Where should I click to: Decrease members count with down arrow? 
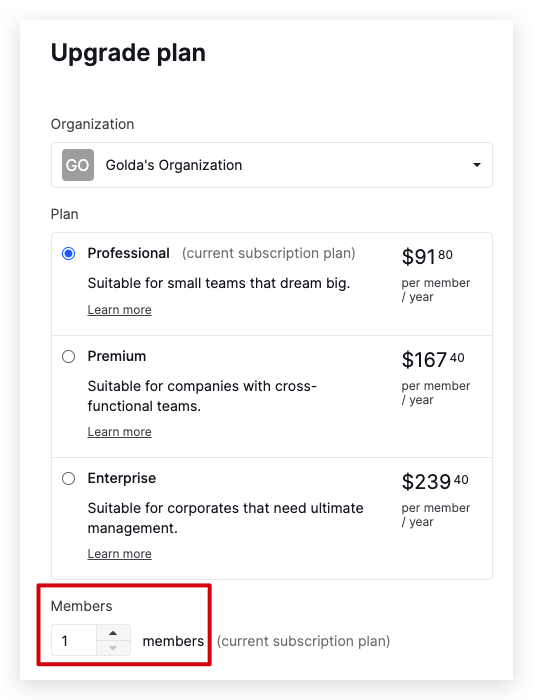click(113, 648)
